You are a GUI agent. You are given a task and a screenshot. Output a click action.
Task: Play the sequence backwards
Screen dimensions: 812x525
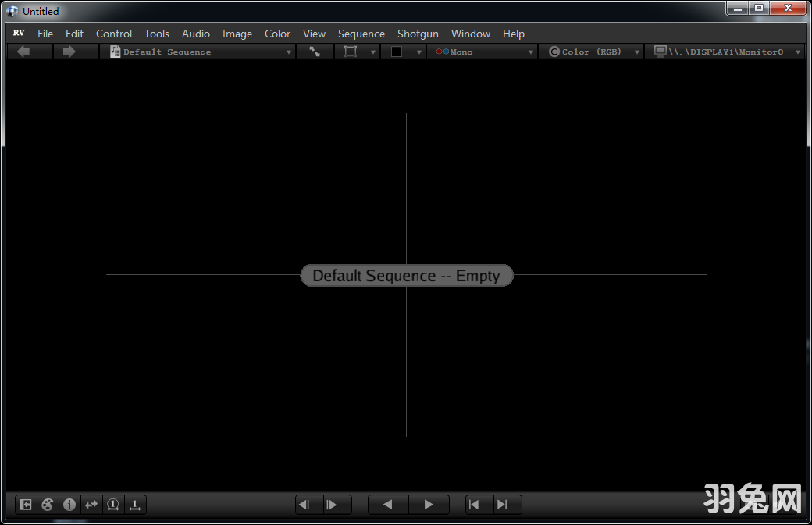[387, 505]
